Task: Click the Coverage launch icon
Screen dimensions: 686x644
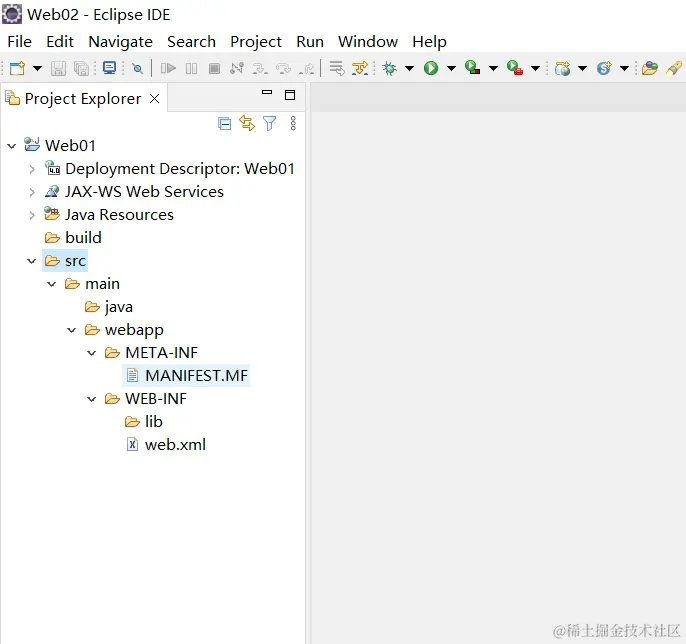Action: point(472,68)
